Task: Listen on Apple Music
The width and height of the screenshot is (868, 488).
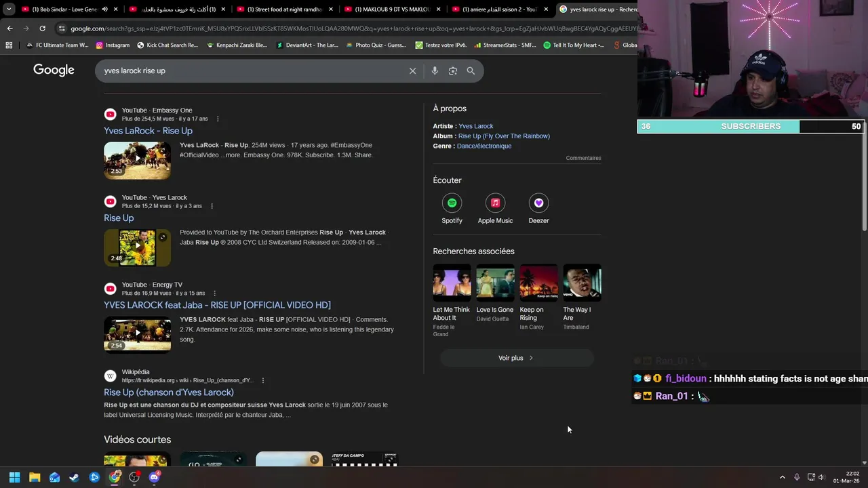Action: (x=495, y=209)
